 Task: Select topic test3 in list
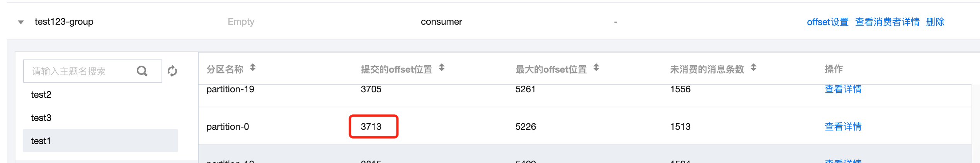(x=41, y=118)
